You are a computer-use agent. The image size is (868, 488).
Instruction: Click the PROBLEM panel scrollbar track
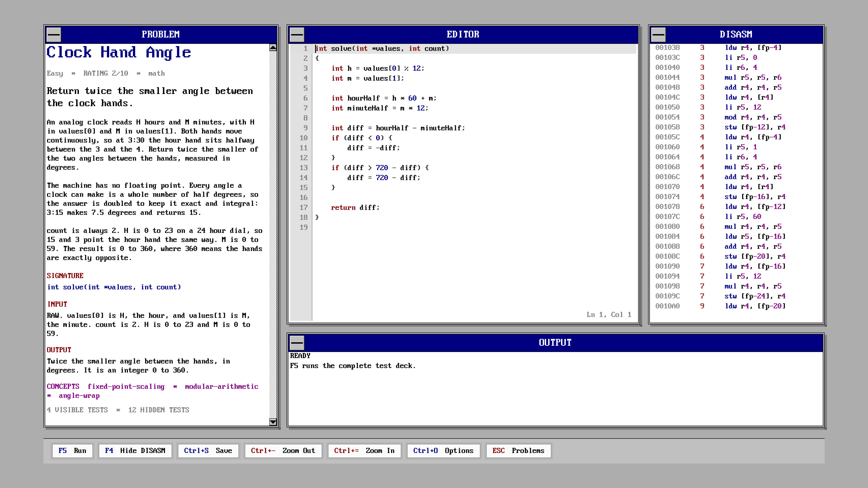[273, 235]
